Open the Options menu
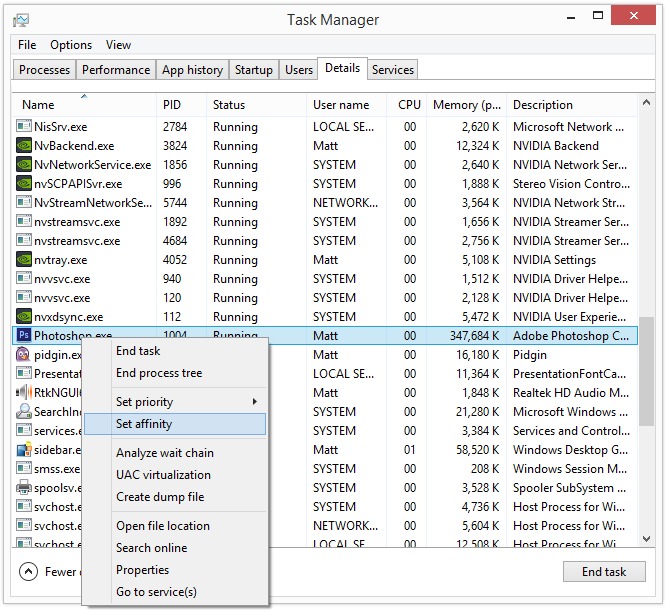This screenshot has width=666, height=610. pos(71,45)
